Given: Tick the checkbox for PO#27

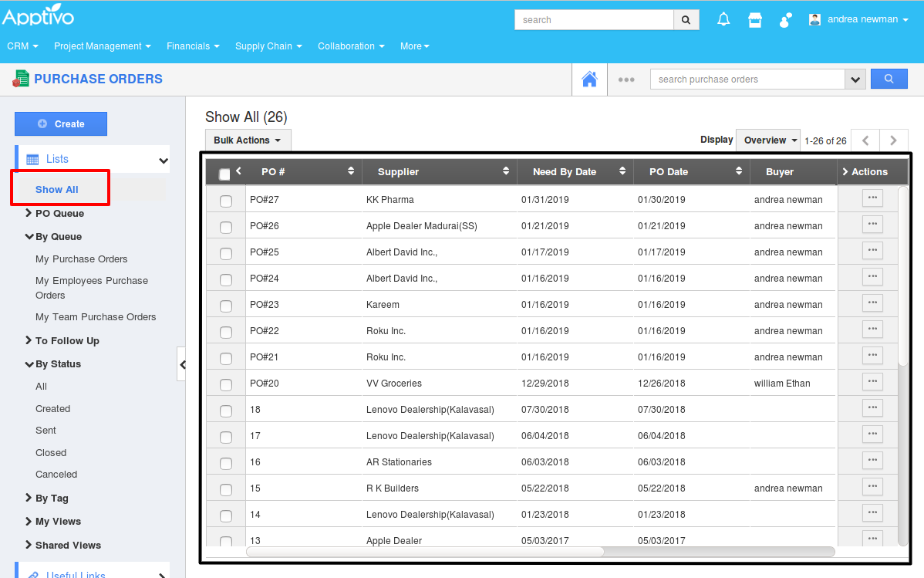Looking at the screenshot, I should click(x=226, y=201).
